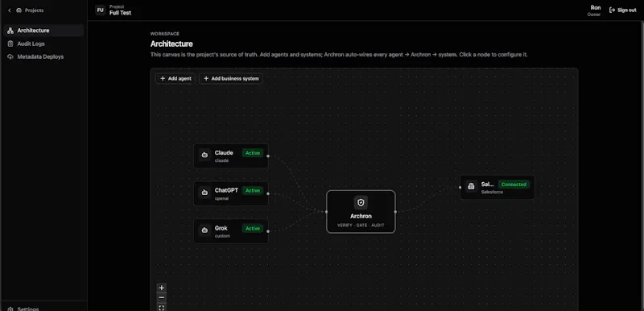Viewport: 644px width, 311px height.
Task: Click the Claude Active status badge
Action: [253, 153]
